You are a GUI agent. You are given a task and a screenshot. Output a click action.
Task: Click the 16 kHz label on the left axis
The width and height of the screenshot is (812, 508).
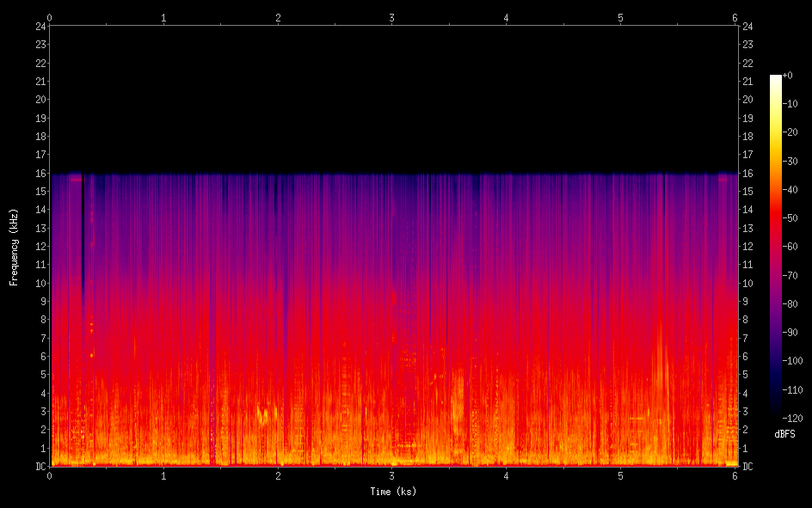tap(39, 173)
